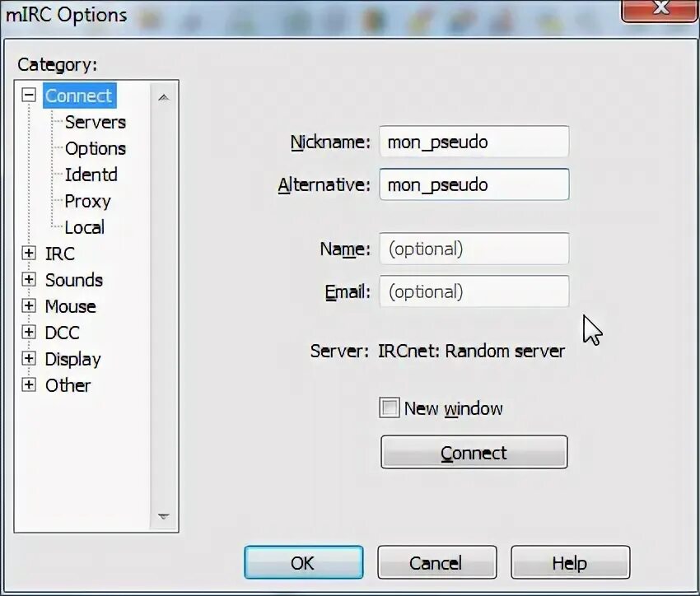Select the Display category label
Screen dimensions: 700x596
click(72, 359)
